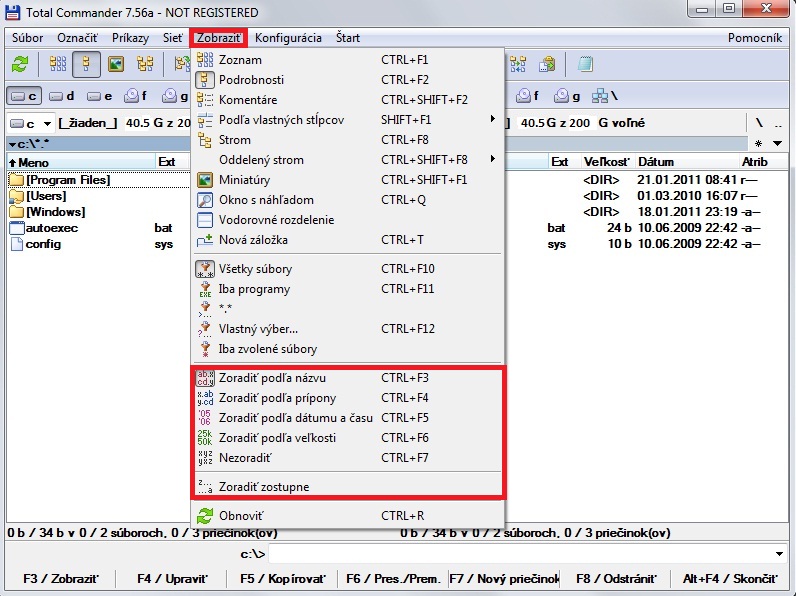Select Zoradiť podľa veľkosti
The image size is (796, 596).
pos(348,438)
